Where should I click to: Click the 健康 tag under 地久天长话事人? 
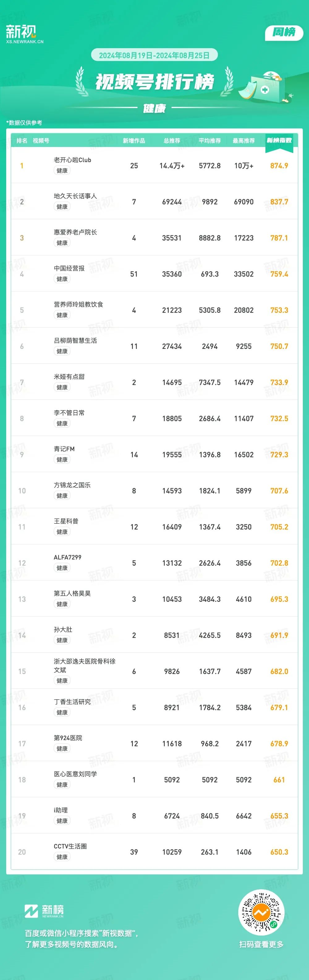point(62,207)
